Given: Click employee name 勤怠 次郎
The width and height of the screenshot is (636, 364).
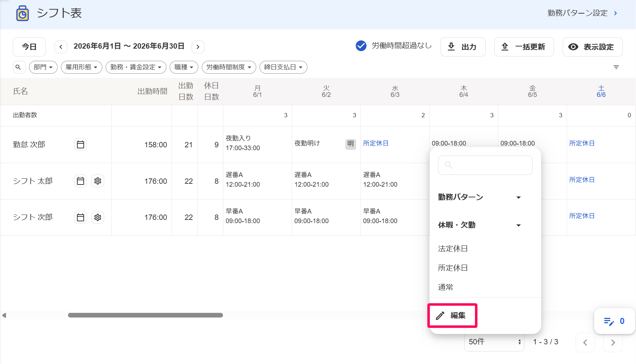Looking at the screenshot, I should pyautogui.click(x=29, y=144).
